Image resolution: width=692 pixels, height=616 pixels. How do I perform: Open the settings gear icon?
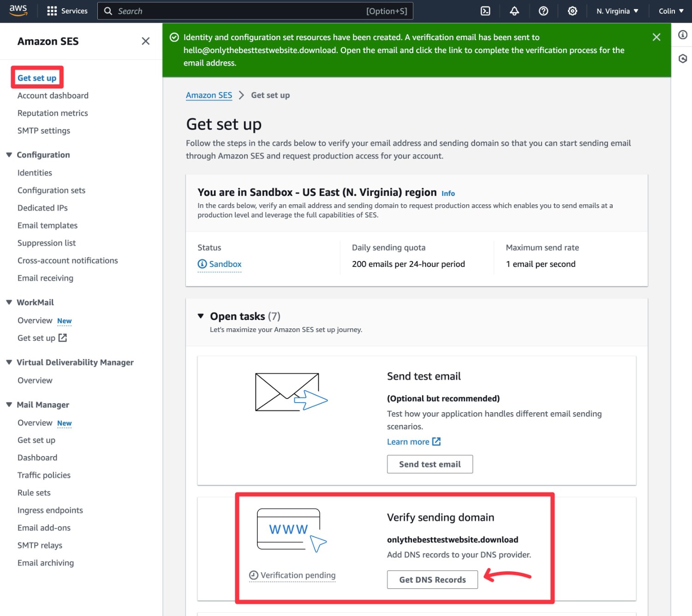(573, 11)
